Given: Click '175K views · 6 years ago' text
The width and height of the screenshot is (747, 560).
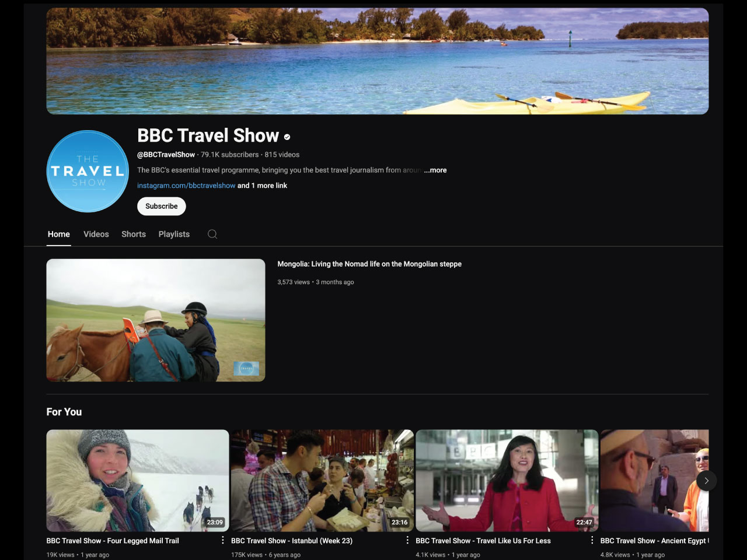Looking at the screenshot, I should pyautogui.click(x=266, y=555).
